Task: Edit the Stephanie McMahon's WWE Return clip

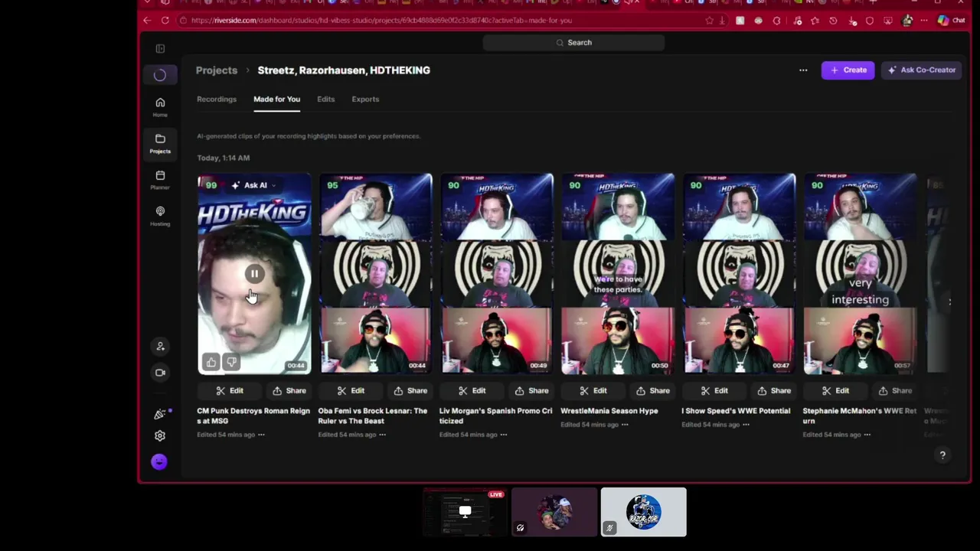Action: 835,391
